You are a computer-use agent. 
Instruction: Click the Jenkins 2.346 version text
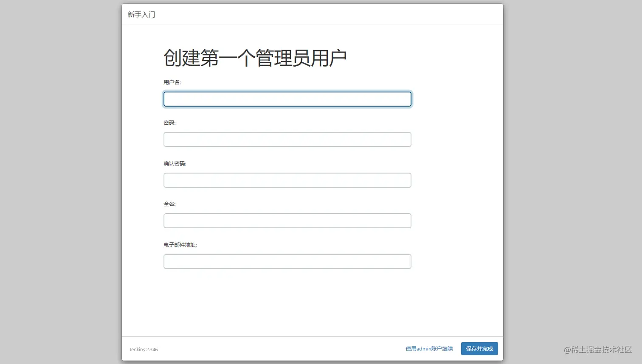[144, 350]
